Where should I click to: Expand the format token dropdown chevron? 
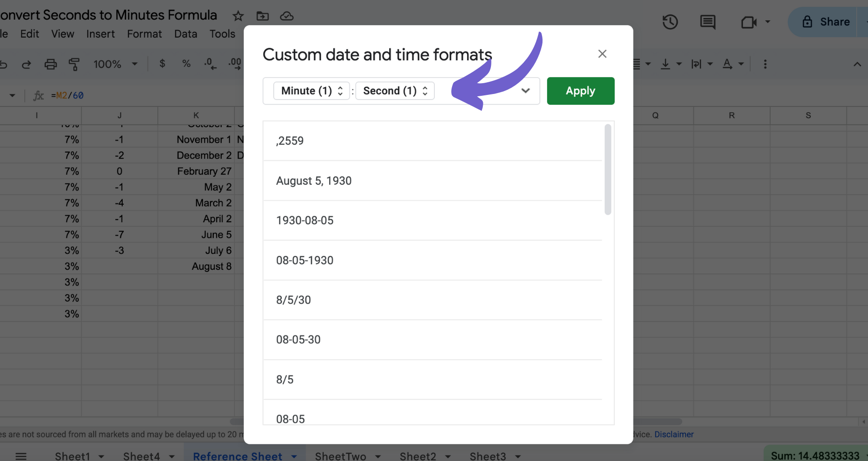(x=525, y=91)
